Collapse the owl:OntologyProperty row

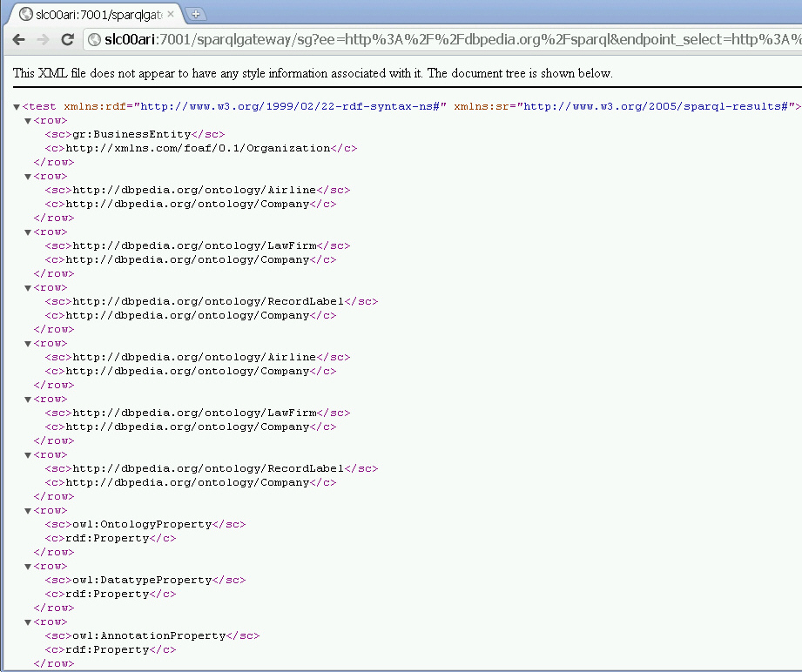[x=28, y=511]
